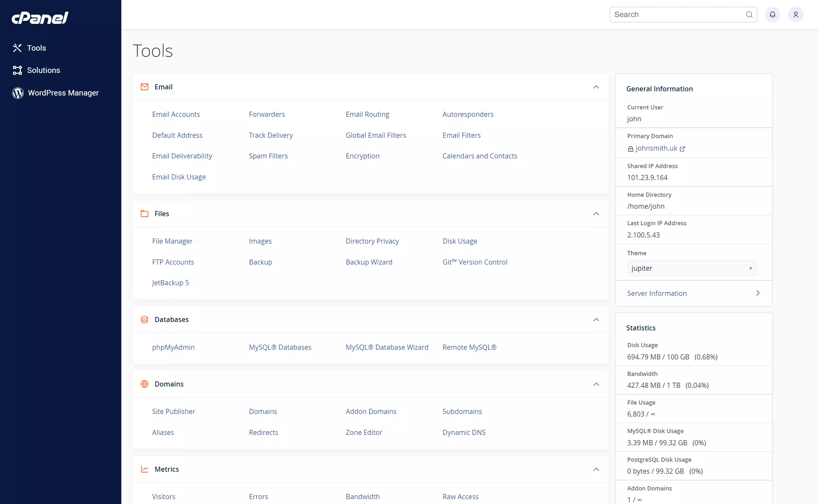This screenshot has height=504, width=819.
Task: Click the external link icon beside johnsmith.uk
Action: tap(682, 149)
